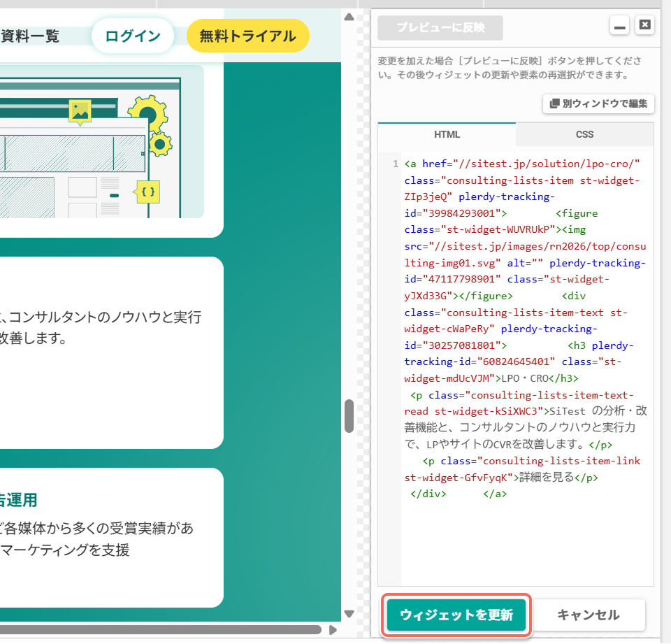Screen dimensions: 671x644
Task: Click the 受賞実績 paragraph in preview
Action: 96,538
